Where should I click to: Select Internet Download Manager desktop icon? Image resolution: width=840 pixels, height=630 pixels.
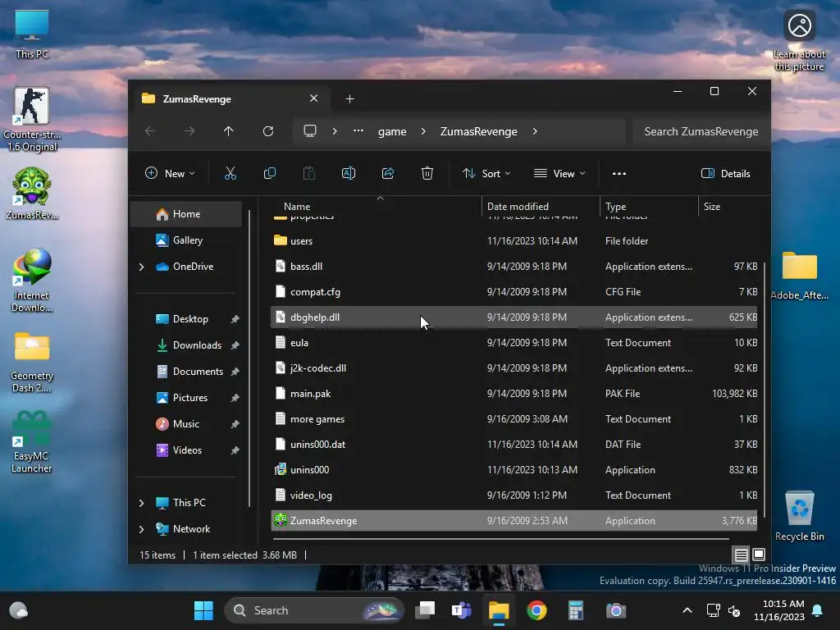(32, 280)
